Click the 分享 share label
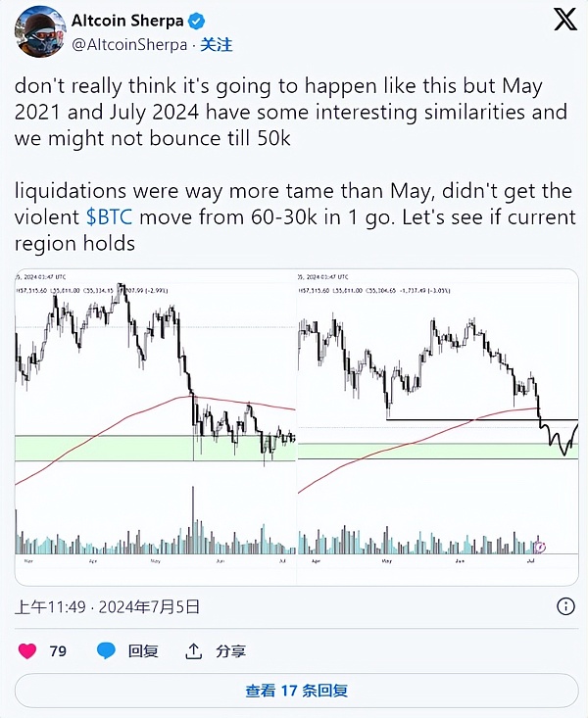 point(230,650)
